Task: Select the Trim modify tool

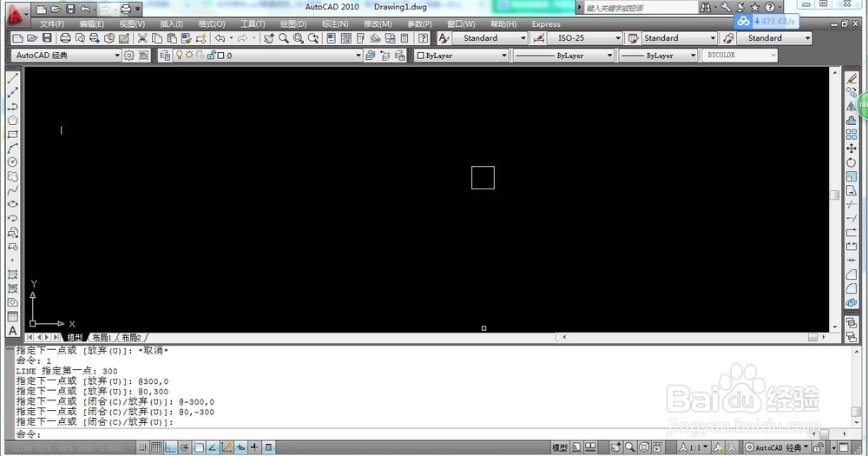Action: point(852,204)
